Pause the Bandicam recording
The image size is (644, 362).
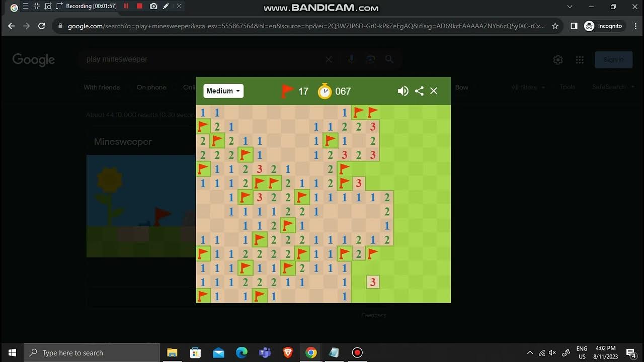126,6
